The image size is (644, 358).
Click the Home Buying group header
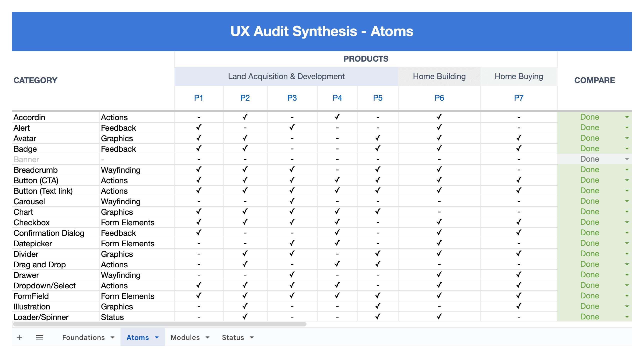[518, 76]
